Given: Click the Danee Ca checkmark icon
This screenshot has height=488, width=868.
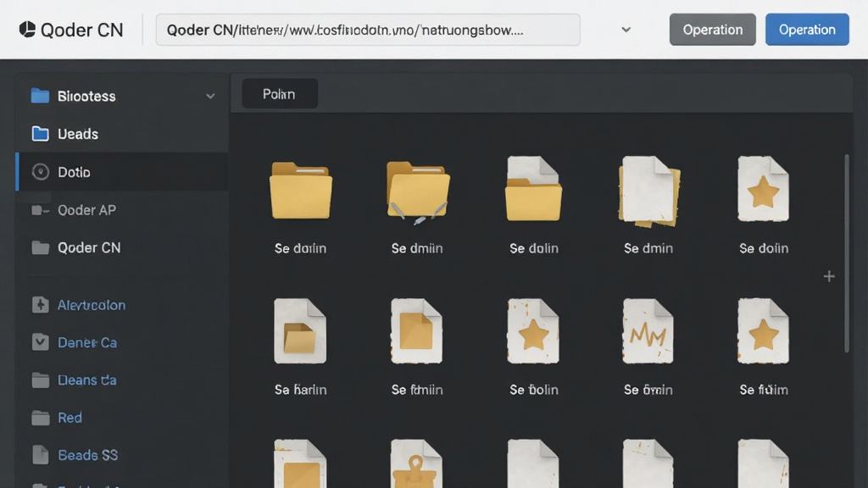Looking at the screenshot, I should click(40, 342).
